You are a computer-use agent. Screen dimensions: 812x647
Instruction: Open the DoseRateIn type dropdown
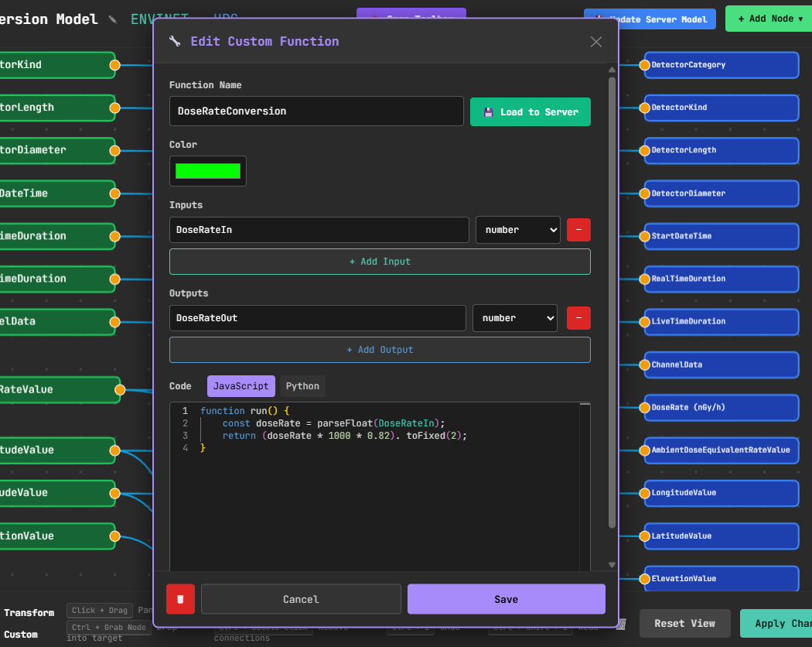click(x=517, y=230)
